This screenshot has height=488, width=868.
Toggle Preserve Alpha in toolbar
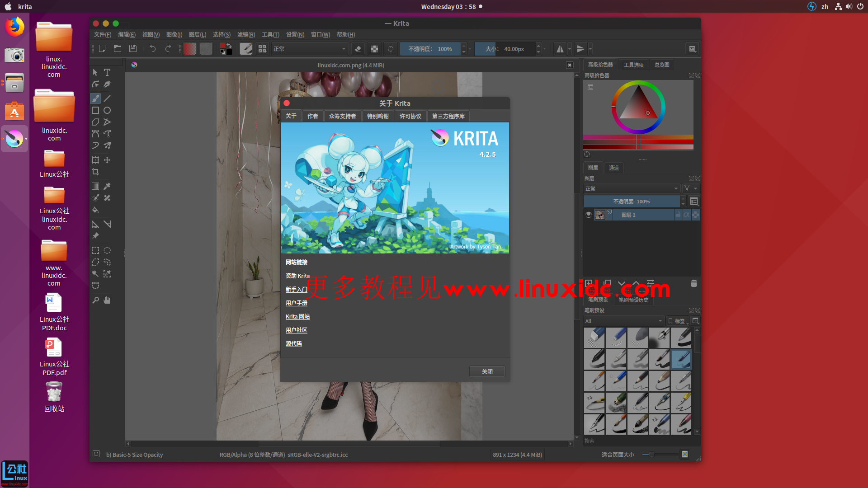[374, 49]
